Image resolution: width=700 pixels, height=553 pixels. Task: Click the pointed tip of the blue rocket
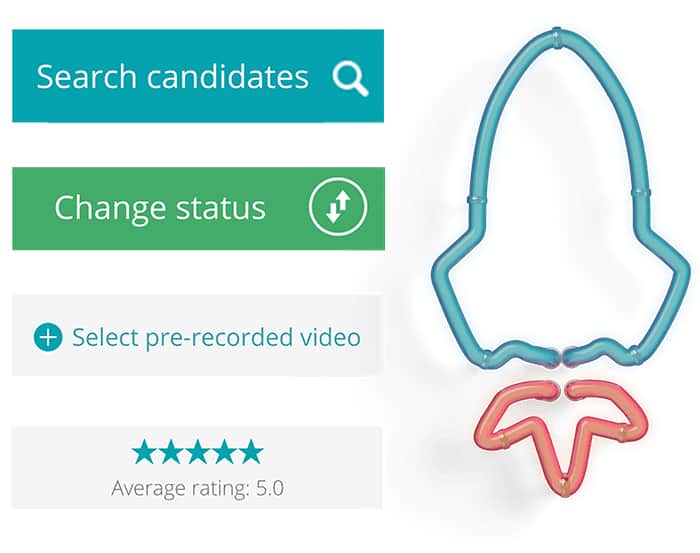point(556,36)
